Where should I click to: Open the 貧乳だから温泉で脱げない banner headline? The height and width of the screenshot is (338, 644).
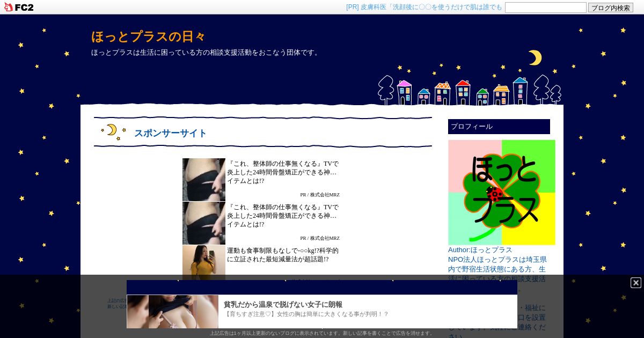coord(283,304)
